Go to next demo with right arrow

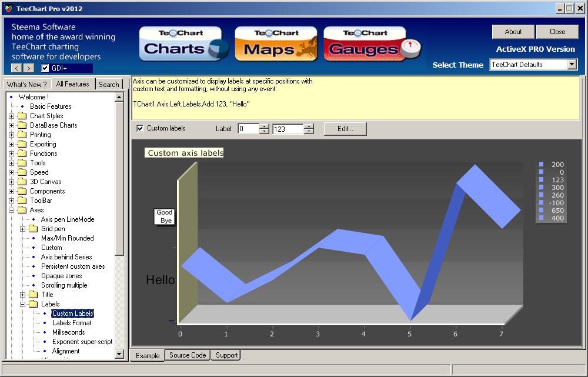coord(29,68)
